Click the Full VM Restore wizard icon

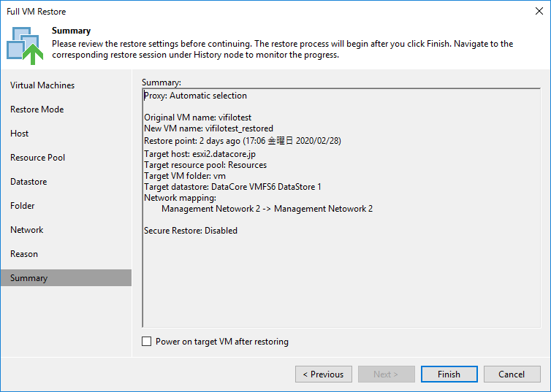25,45
